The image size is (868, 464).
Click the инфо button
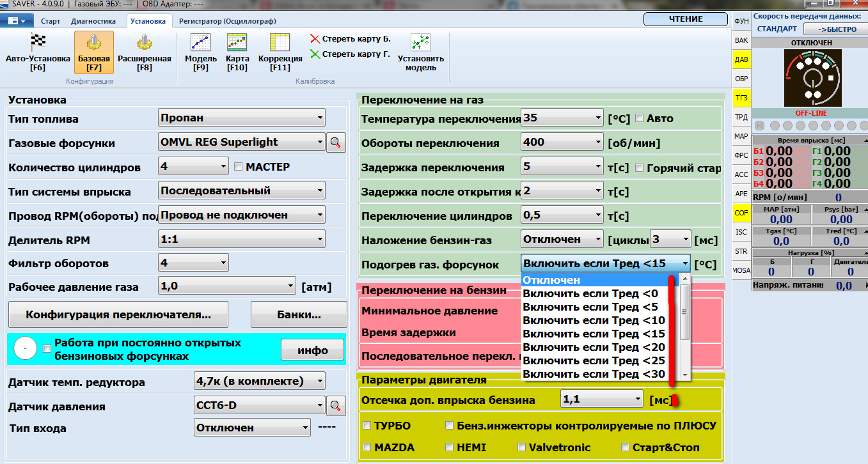click(x=312, y=350)
